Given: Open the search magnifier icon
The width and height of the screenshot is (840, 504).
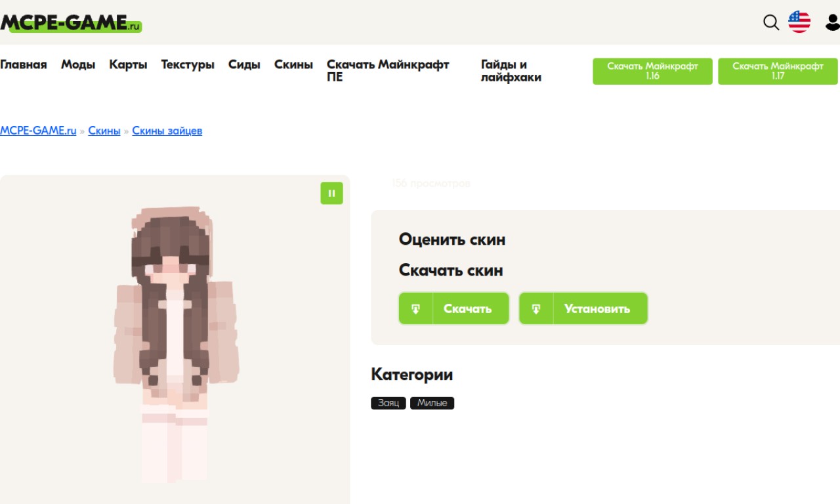Looking at the screenshot, I should click(771, 22).
